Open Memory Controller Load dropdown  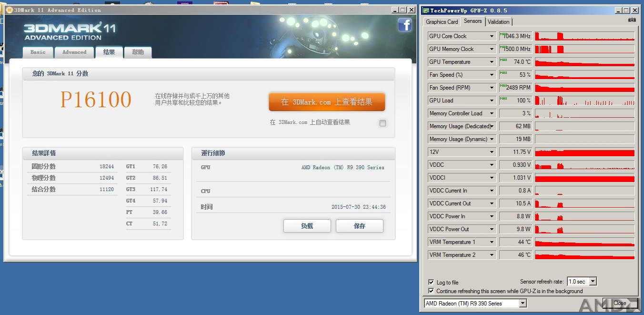tap(492, 113)
